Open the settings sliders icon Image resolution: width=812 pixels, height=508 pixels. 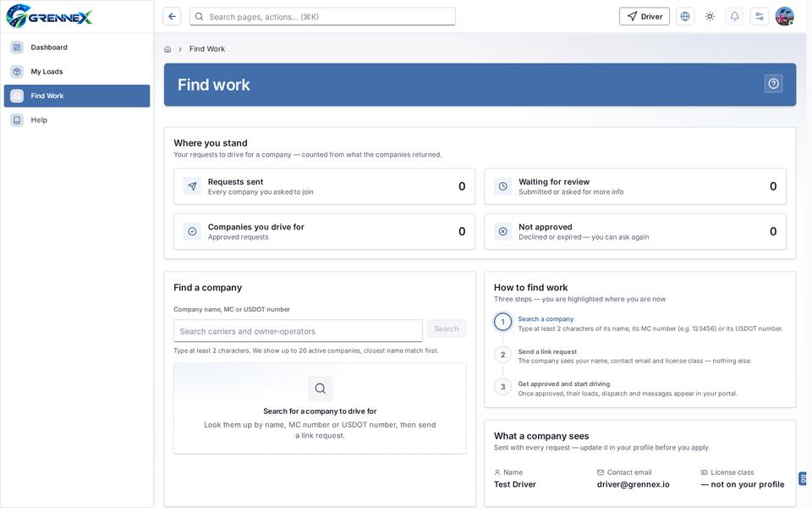[760, 17]
